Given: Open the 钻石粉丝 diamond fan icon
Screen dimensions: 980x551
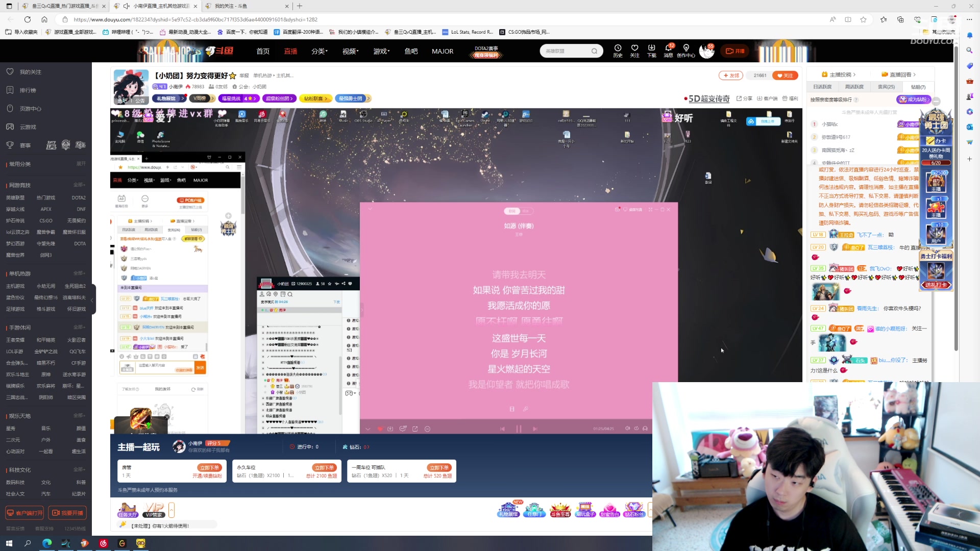Looking at the screenshot, I should 634,509.
